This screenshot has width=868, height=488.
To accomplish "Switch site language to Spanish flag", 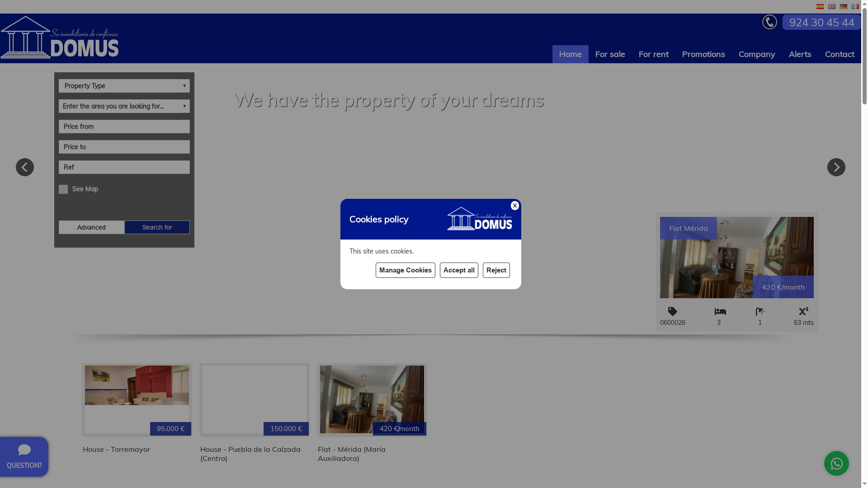I will coord(820,7).
